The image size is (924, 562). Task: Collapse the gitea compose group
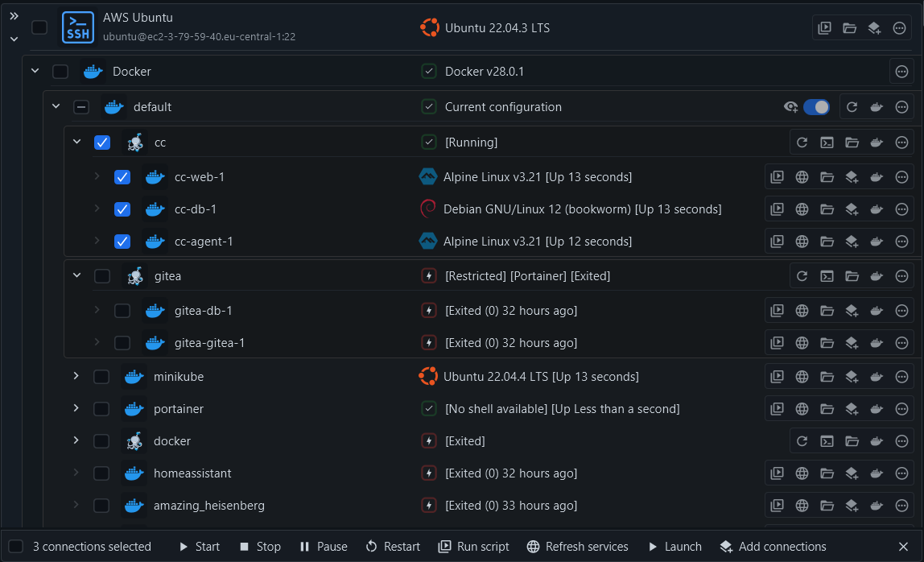[x=76, y=275]
